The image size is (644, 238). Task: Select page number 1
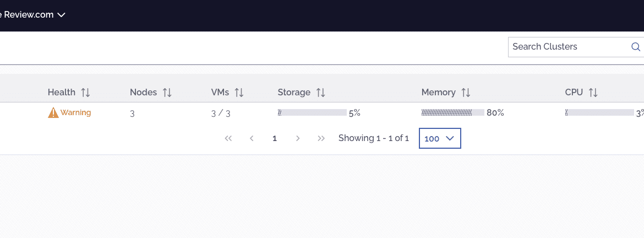275,138
